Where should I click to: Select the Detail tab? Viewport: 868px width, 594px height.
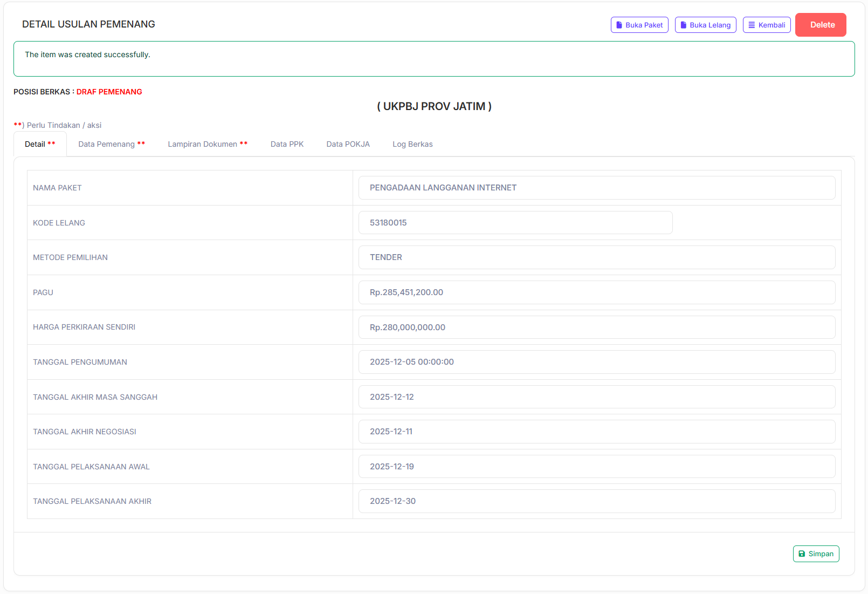click(40, 144)
